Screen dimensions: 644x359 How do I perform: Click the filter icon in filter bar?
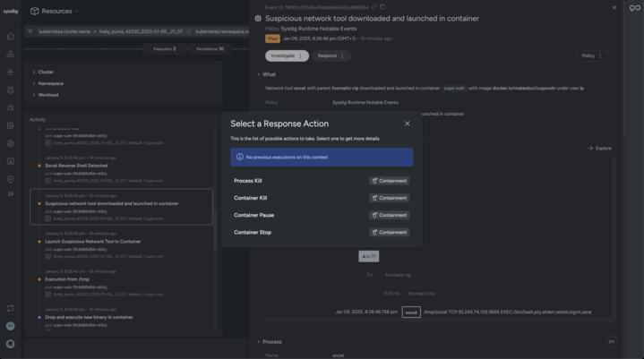[30, 31]
